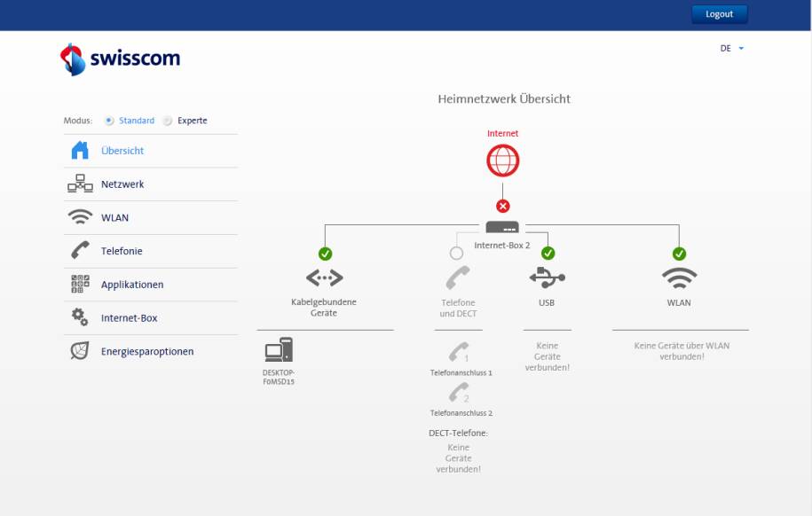The image size is (812, 516).
Task: Click the Kabelgebundene Geräte ethernet arrows icon
Action: coord(324,278)
